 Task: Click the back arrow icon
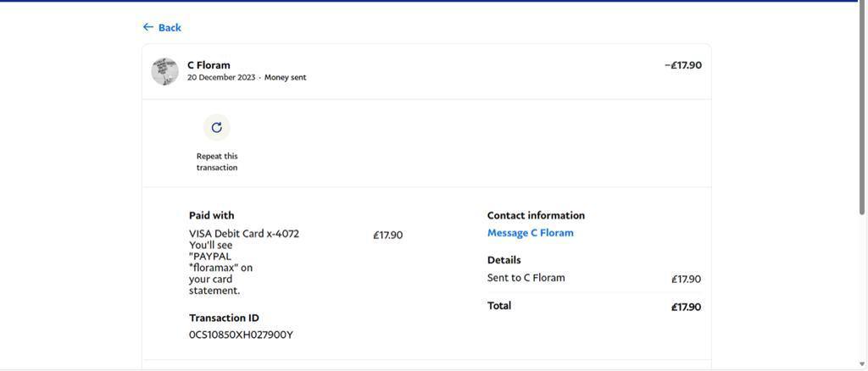click(x=148, y=27)
